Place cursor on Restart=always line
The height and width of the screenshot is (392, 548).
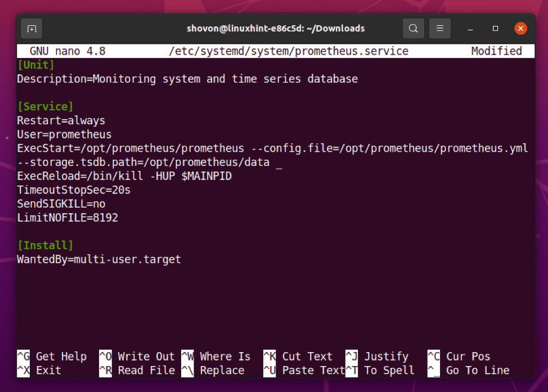tap(61, 120)
